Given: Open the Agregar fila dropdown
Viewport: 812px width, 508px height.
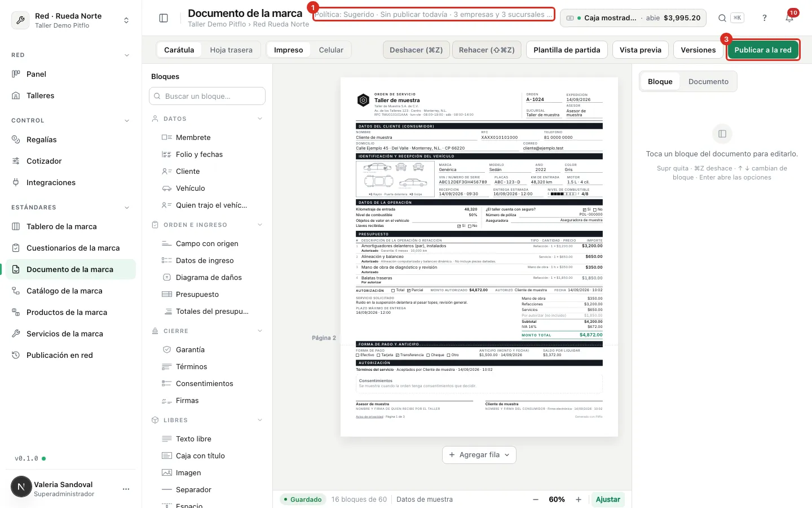Looking at the screenshot, I should (479, 454).
